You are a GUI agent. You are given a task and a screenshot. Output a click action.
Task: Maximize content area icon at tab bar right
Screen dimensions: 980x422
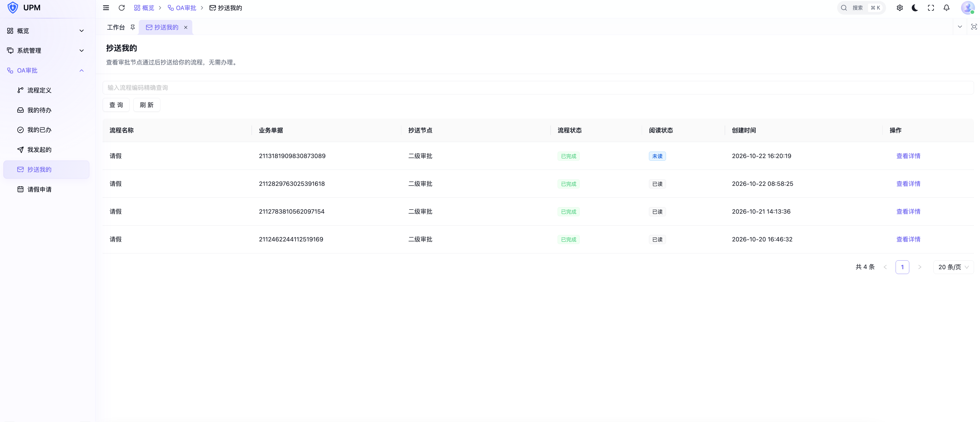coord(974,27)
